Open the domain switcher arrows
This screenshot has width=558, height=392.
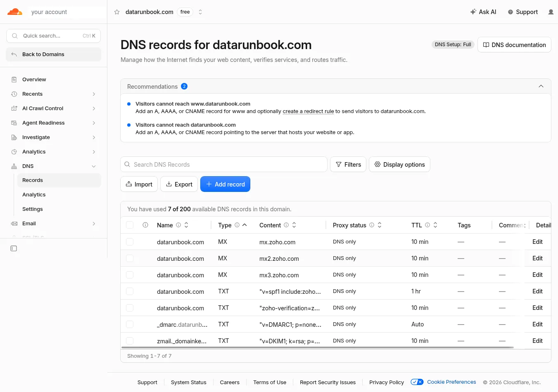[x=200, y=12]
